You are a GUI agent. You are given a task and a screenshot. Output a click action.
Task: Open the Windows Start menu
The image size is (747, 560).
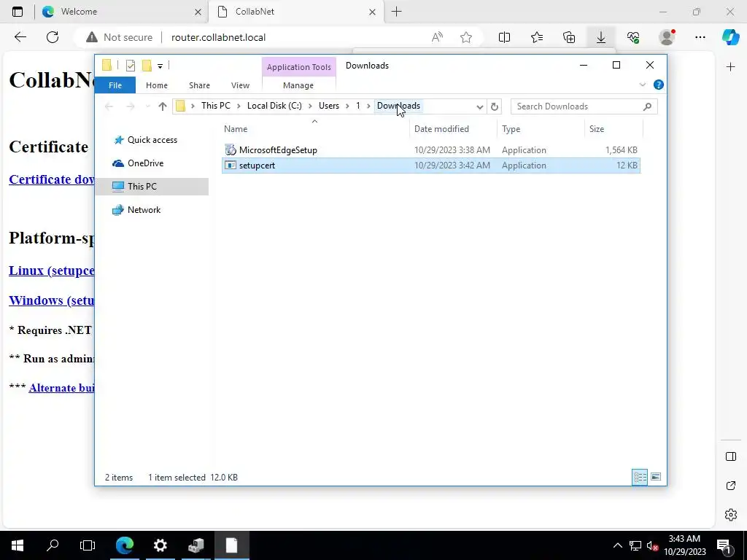click(18, 545)
